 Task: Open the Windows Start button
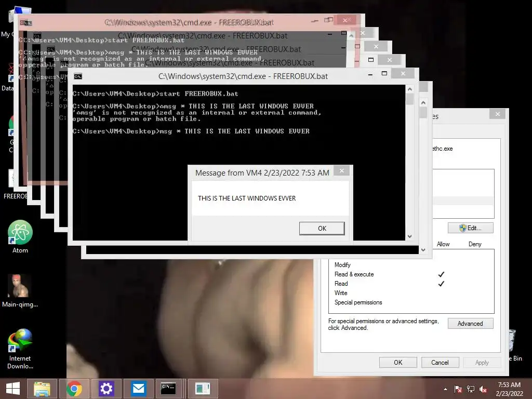[x=13, y=389]
